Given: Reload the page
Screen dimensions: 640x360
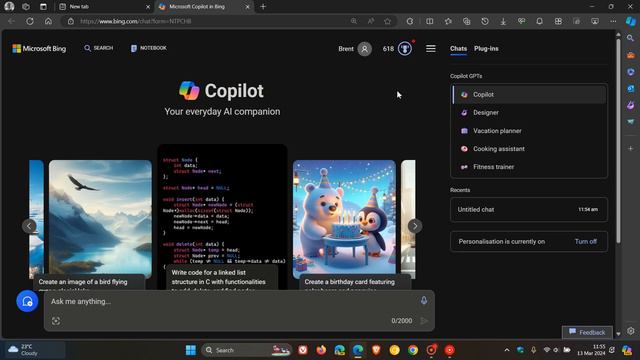Looking at the screenshot, I should [x=30, y=21].
